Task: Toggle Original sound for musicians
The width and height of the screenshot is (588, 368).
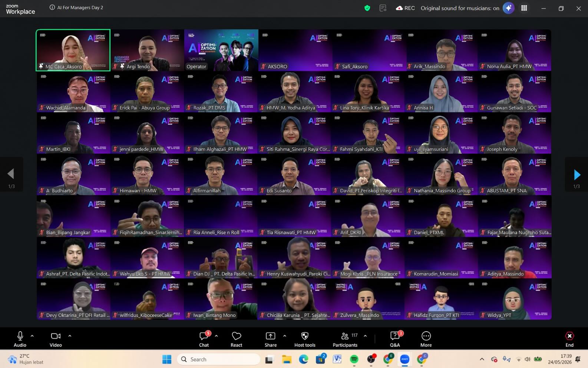Action: point(460,8)
